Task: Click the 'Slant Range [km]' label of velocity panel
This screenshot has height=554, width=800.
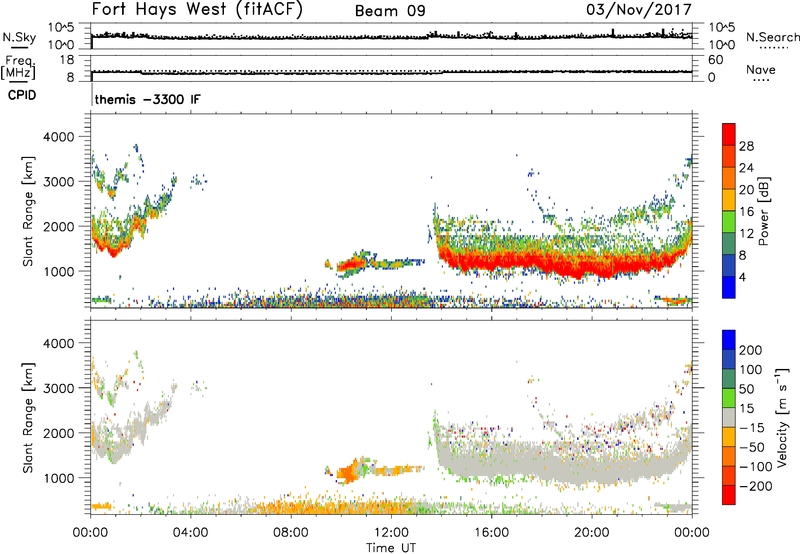Action: click(28, 418)
